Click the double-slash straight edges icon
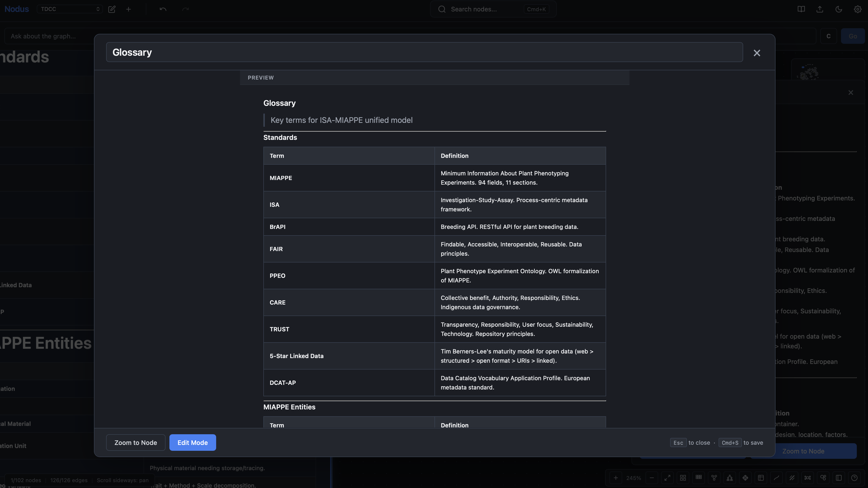 tap(792, 478)
